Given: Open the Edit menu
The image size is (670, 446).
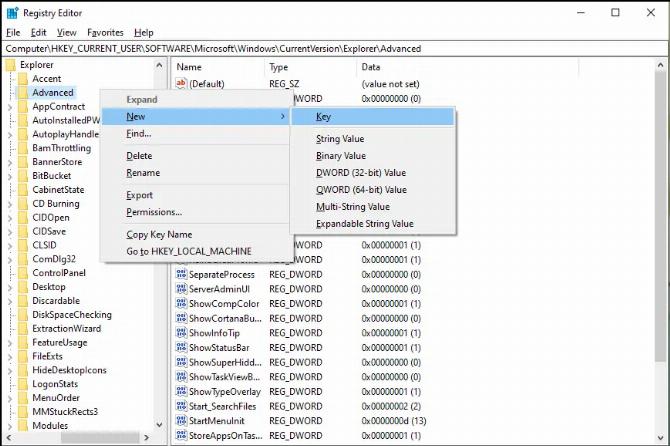Looking at the screenshot, I should click(38, 32).
